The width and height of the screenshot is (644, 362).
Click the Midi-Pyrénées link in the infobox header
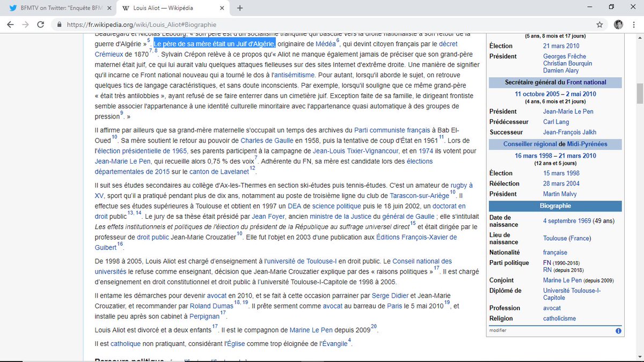[x=588, y=144]
